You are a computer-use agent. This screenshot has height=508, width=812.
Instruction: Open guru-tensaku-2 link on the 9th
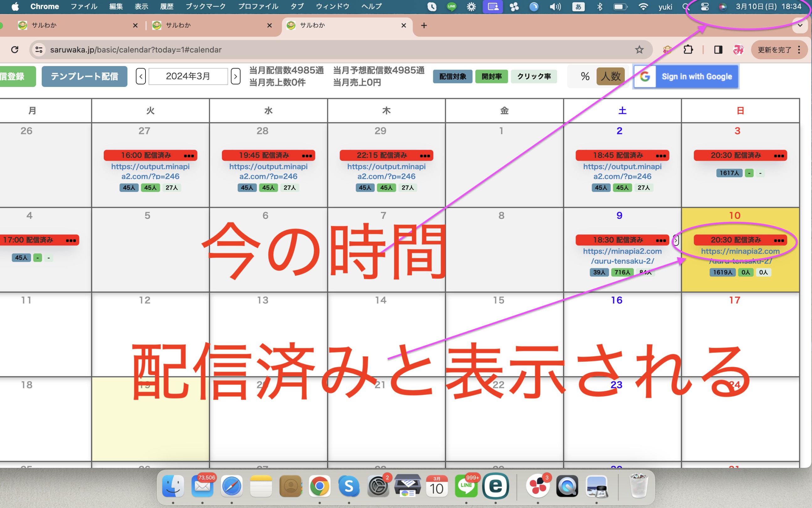tap(622, 256)
